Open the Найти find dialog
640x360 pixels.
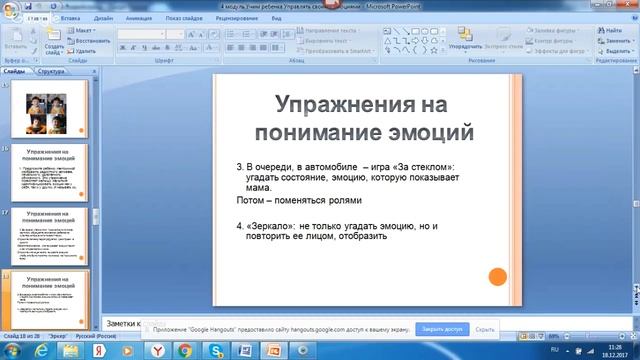tap(610, 31)
